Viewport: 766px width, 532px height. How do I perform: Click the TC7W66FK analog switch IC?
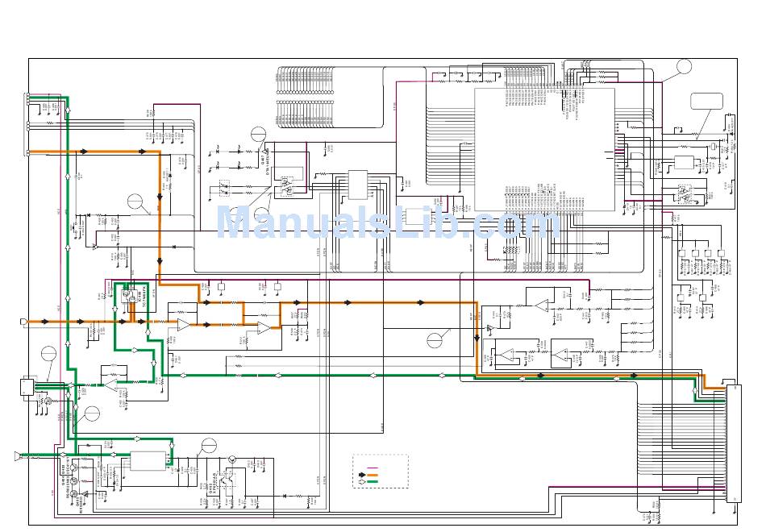point(127,297)
